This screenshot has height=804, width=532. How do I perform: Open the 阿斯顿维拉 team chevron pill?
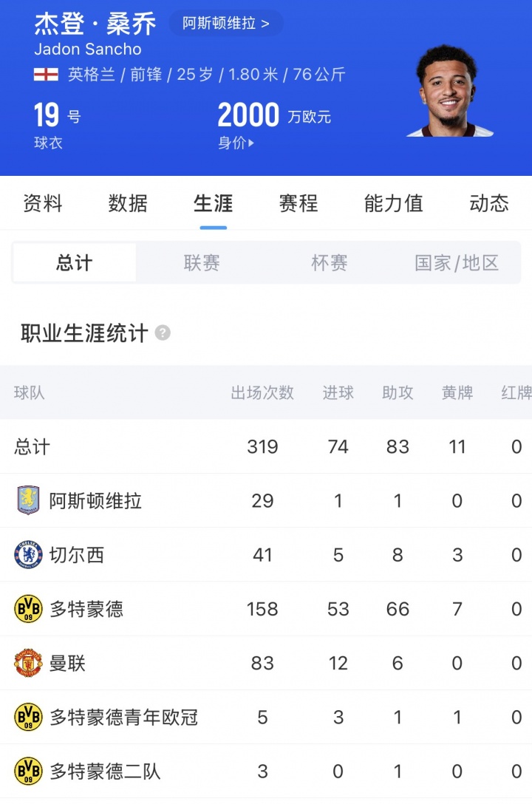[x=226, y=24]
